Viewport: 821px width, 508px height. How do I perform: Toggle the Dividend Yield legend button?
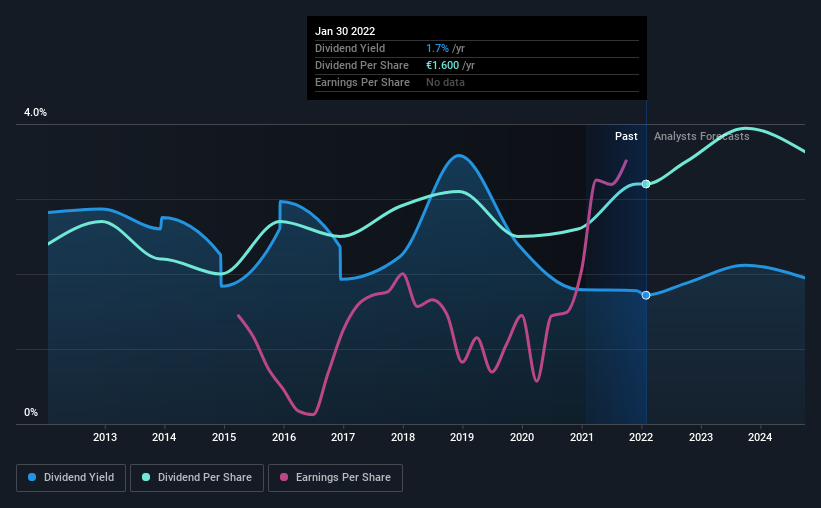coord(71,478)
